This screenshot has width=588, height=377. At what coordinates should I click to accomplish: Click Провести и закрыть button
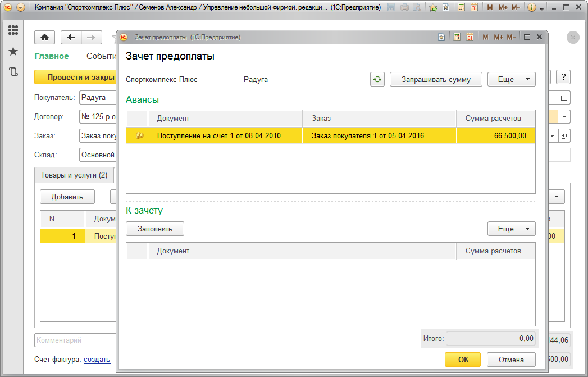coord(75,77)
